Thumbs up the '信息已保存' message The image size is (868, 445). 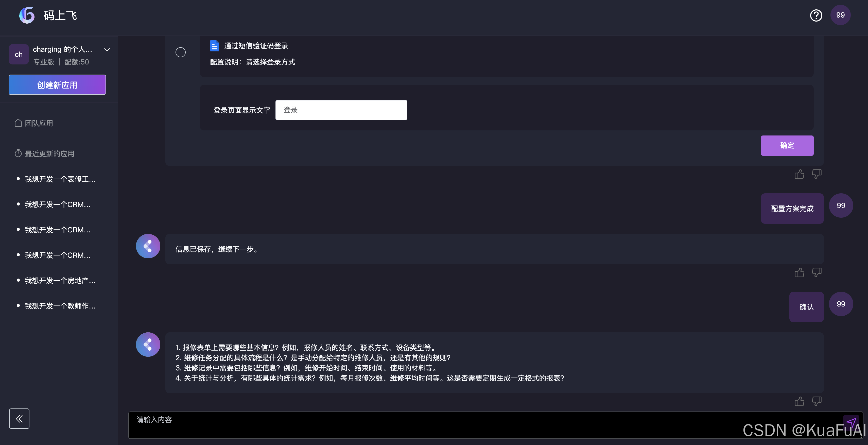799,272
